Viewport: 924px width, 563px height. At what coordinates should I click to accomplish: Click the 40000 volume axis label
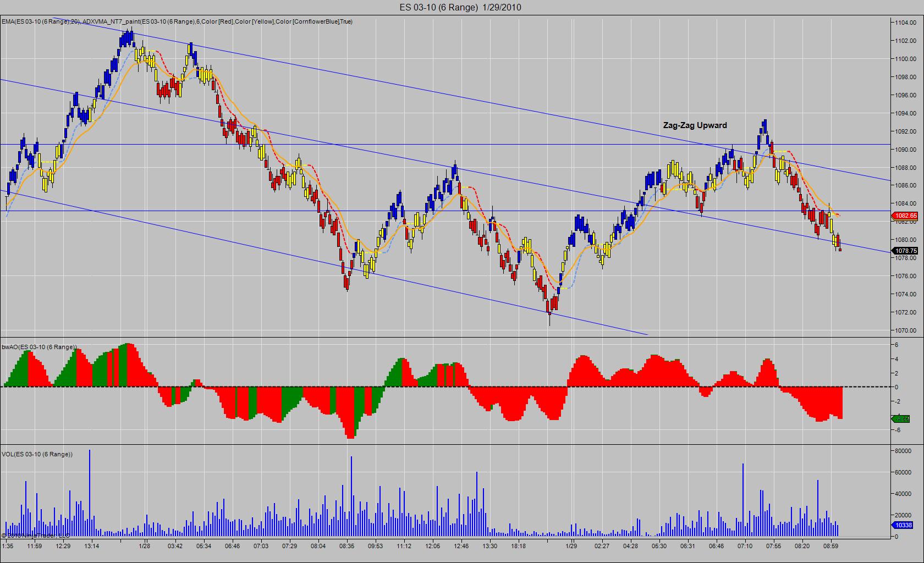pyautogui.click(x=904, y=494)
